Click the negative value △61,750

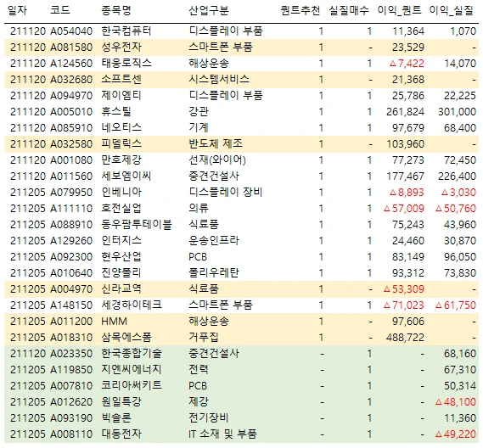(456, 305)
